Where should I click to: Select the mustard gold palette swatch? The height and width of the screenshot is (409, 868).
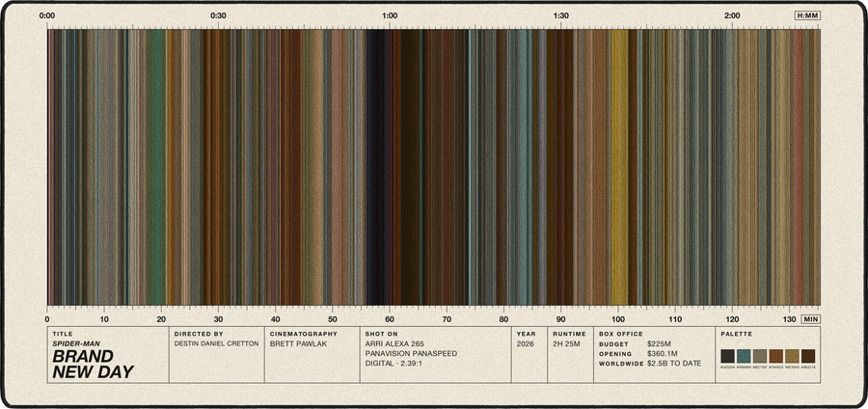tap(792, 356)
